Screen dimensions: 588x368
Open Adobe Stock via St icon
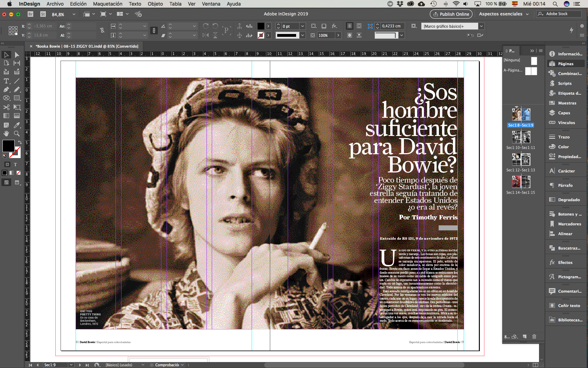point(43,14)
